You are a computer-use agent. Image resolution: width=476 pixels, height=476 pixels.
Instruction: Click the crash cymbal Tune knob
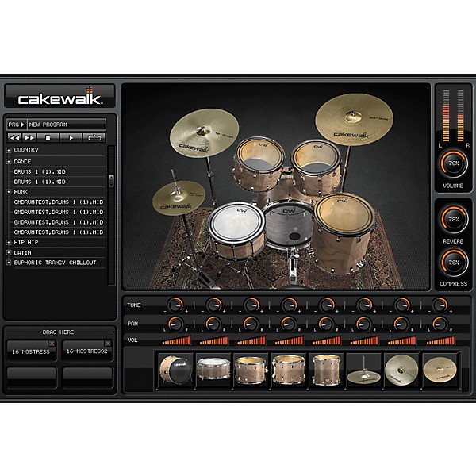(402, 305)
